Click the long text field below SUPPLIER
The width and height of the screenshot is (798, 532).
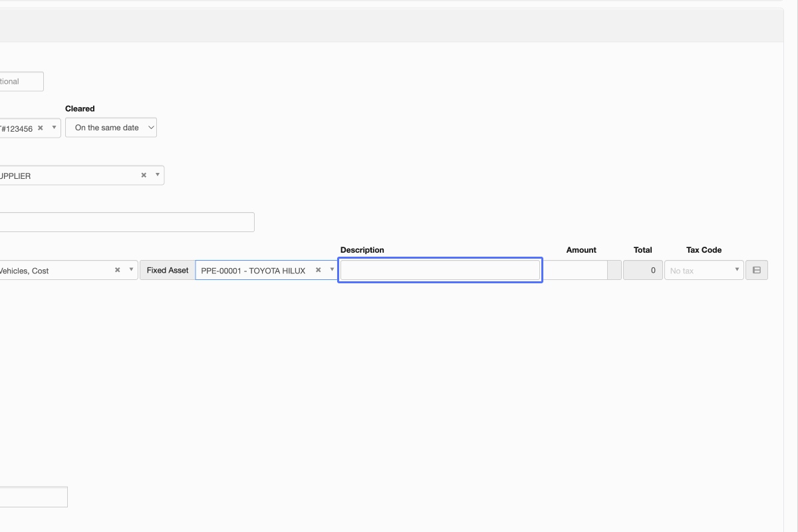tap(126, 222)
